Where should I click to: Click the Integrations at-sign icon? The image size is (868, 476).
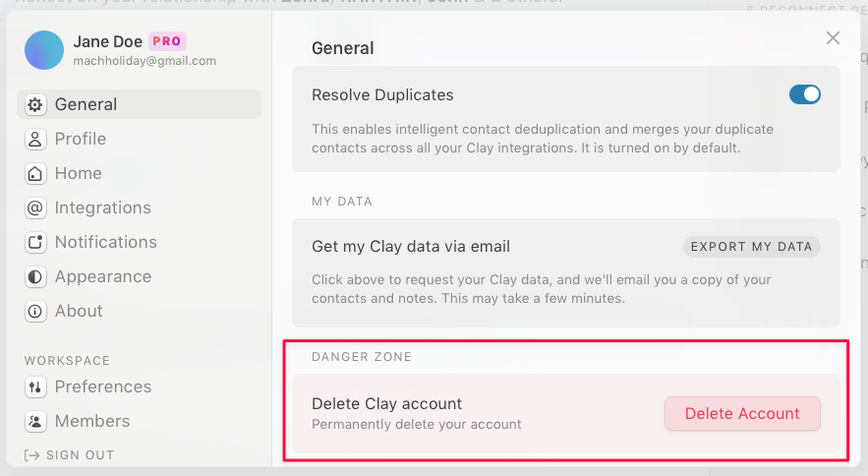pyautogui.click(x=36, y=208)
